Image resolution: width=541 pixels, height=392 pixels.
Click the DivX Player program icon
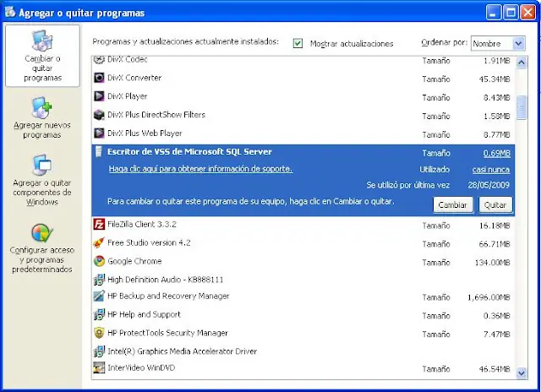coord(99,95)
